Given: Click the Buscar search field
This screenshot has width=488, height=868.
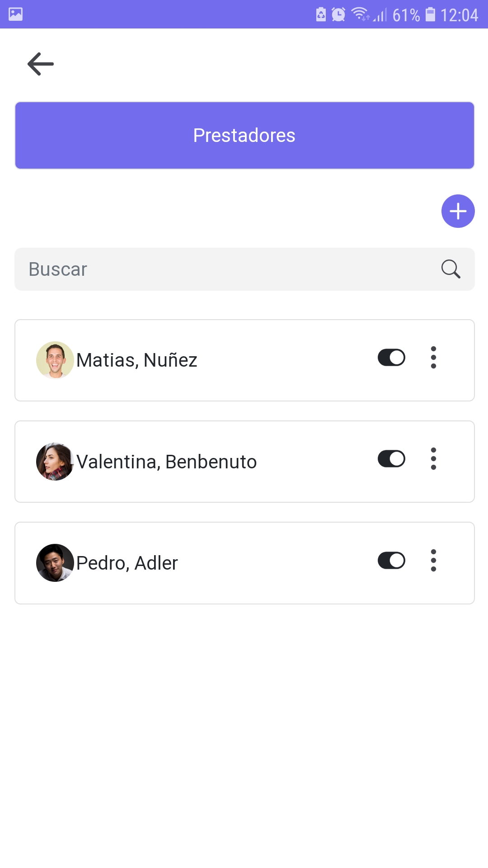Looking at the screenshot, I should [226, 269].
